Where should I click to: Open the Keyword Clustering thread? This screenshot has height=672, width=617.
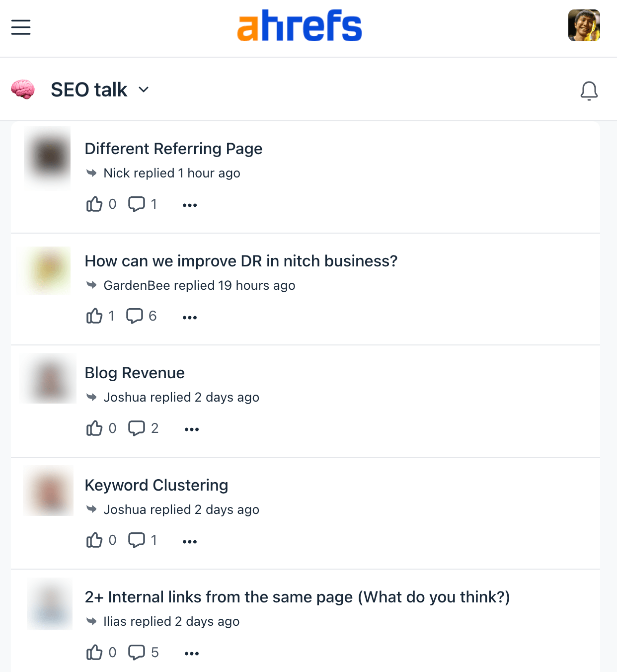coord(156,485)
